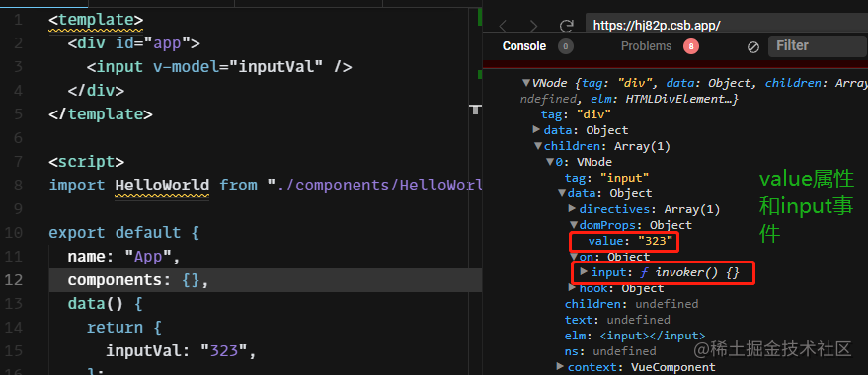Click the div id="app" line
This screenshot has width=868, height=375.
pyautogui.click(x=133, y=43)
